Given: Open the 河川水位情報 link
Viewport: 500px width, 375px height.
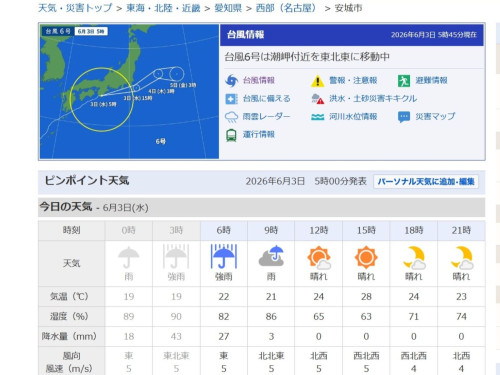Looking at the screenshot, I should tap(353, 117).
